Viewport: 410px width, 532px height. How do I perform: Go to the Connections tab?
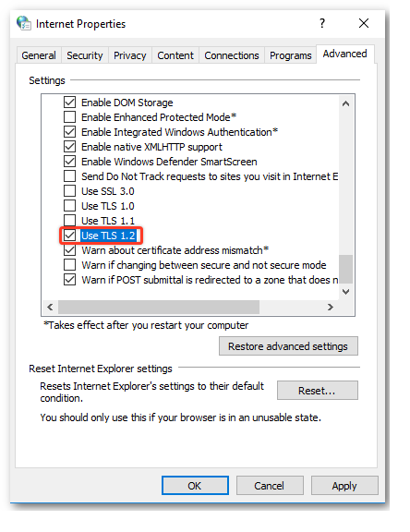[x=232, y=55]
